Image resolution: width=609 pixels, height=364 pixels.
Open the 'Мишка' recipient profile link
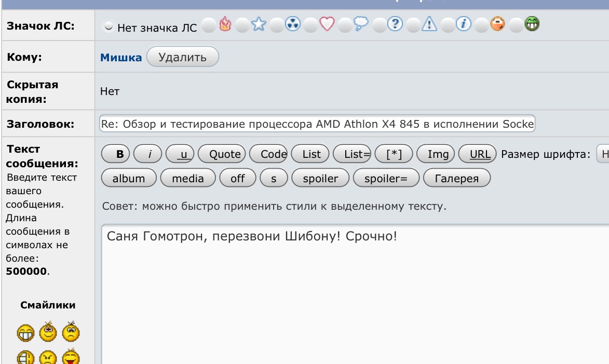[121, 58]
